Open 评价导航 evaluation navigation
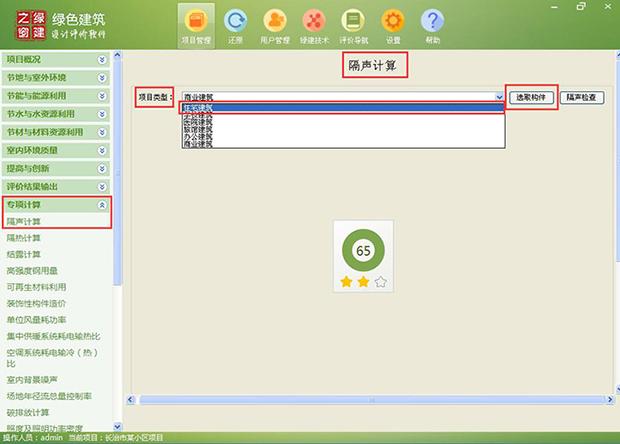This screenshot has width=620, height=444. (x=353, y=26)
